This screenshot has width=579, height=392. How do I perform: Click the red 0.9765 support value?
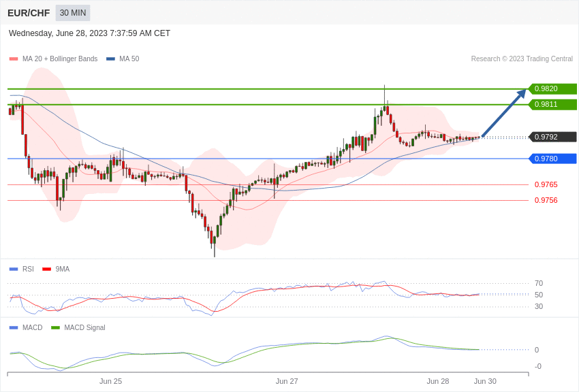click(x=546, y=184)
